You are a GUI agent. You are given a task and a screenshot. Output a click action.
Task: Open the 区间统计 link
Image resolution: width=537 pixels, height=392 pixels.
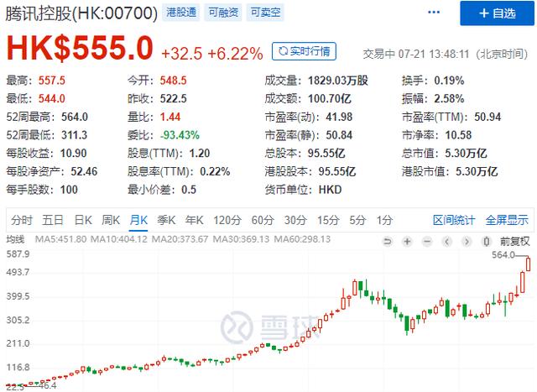454,220
